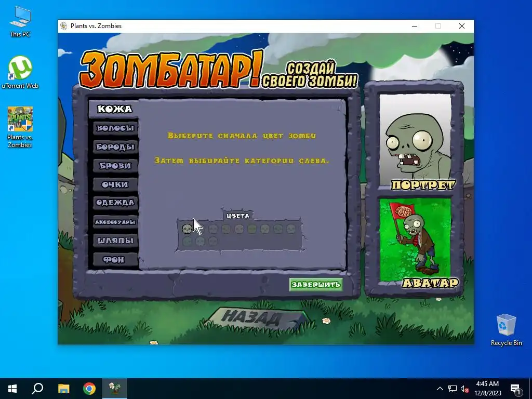Open the taskbar clock and calendar

[487, 389]
